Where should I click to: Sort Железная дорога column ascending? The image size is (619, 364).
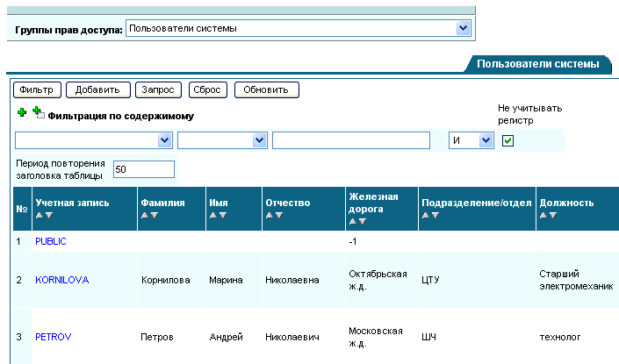click(x=353, y=222)
